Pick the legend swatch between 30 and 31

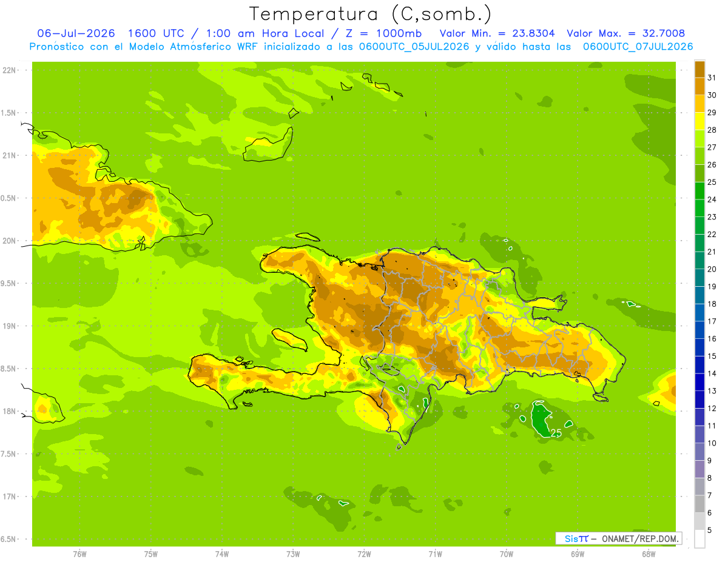click(x=699, y=87)
